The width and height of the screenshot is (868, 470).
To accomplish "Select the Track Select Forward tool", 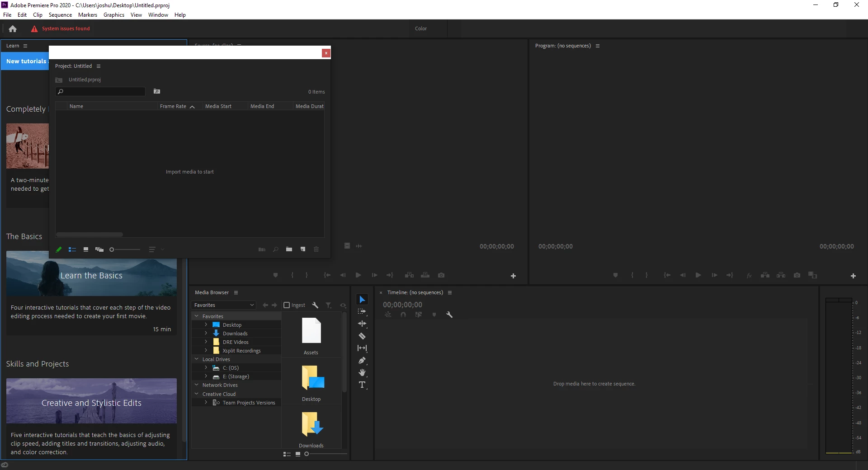I will pyautogui.click(x=362, y=311).
